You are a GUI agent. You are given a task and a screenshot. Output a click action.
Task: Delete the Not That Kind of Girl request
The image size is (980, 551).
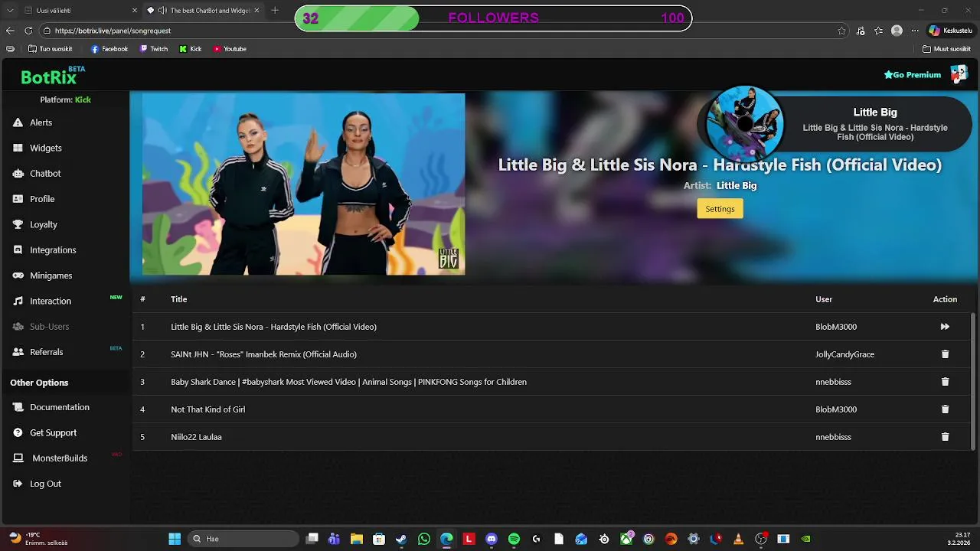(945, 409)
